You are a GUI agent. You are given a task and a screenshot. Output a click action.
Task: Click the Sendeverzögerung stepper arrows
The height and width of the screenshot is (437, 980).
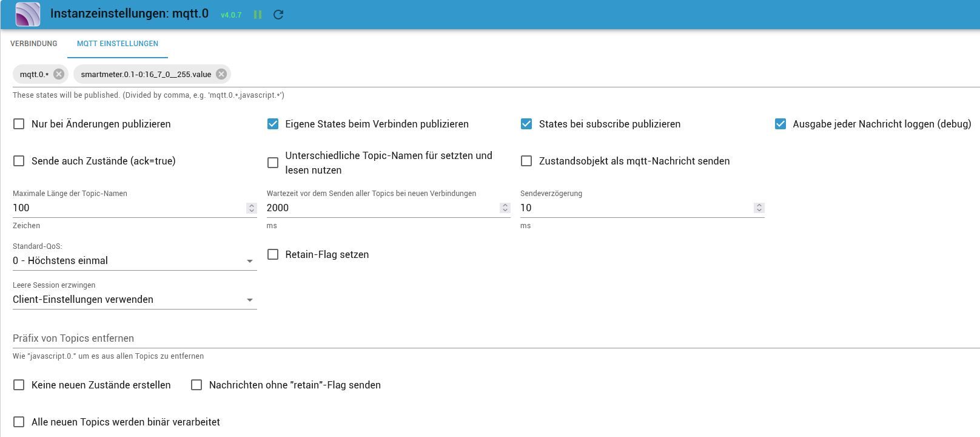click(759, 208)
